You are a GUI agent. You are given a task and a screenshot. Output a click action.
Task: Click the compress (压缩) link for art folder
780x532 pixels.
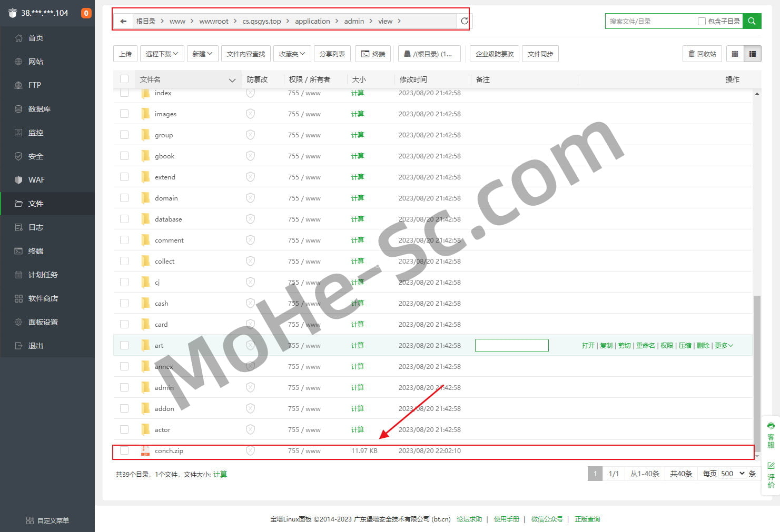coord(685,346)
